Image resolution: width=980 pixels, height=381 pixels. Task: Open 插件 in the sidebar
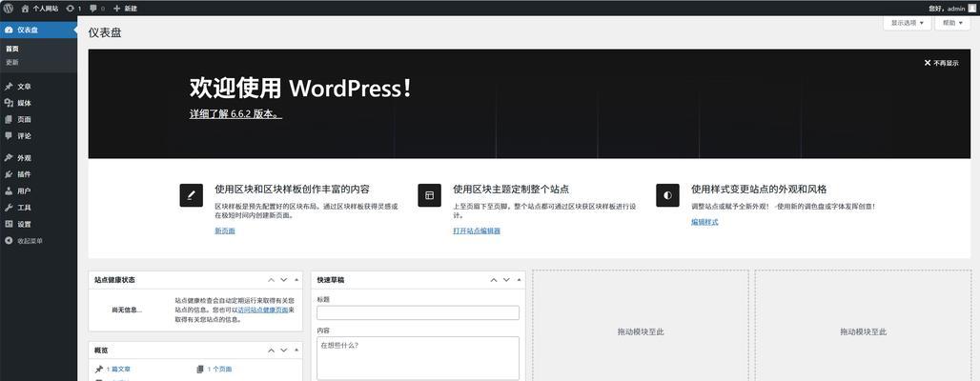(39, 174)
